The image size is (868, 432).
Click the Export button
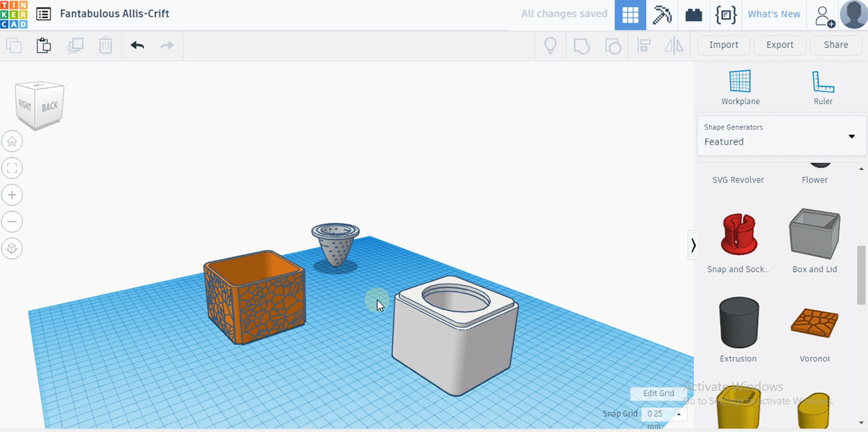780,45
